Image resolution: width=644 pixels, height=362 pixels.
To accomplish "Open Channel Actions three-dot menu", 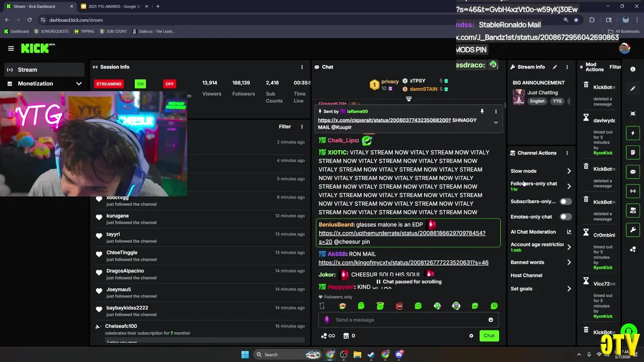I will pyautogui.click(x=567, y=153).
